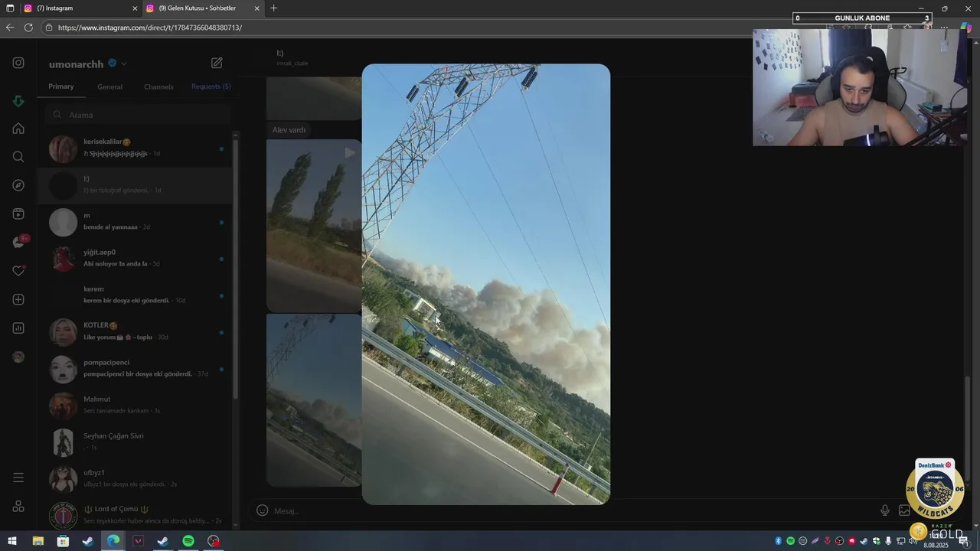Screen dimensions: 980x551
Task: Open File Explorer from the taskbar
Action: tap(38, 541)
